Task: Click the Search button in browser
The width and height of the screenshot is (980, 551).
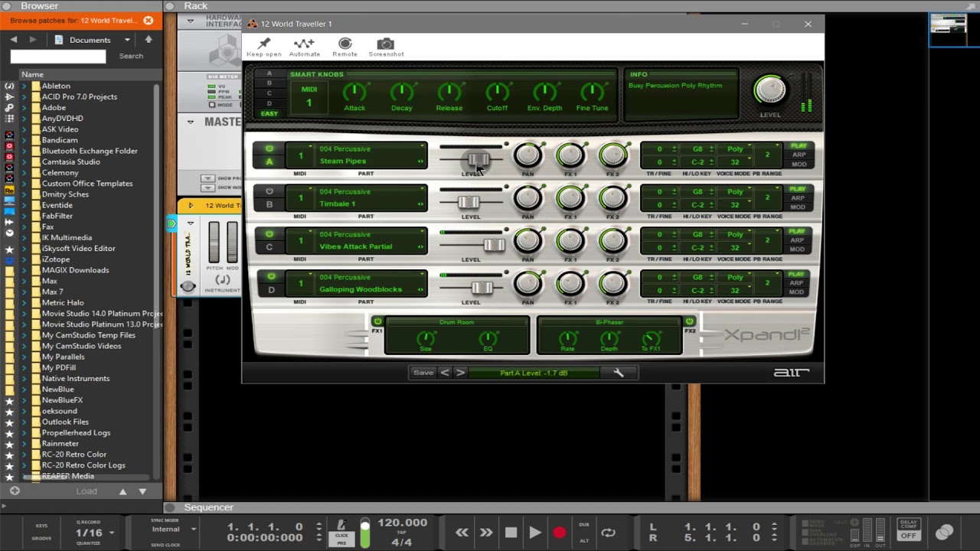Action: (131, 56)
